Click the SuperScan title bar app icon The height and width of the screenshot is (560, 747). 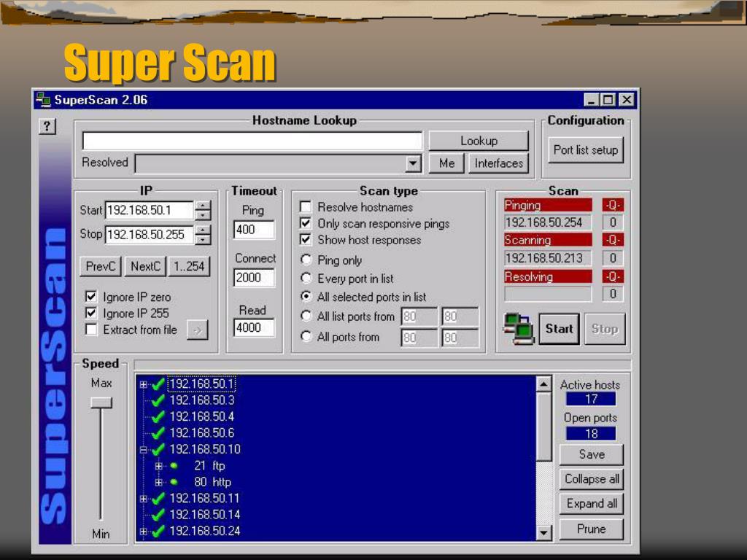coord(43,99)
